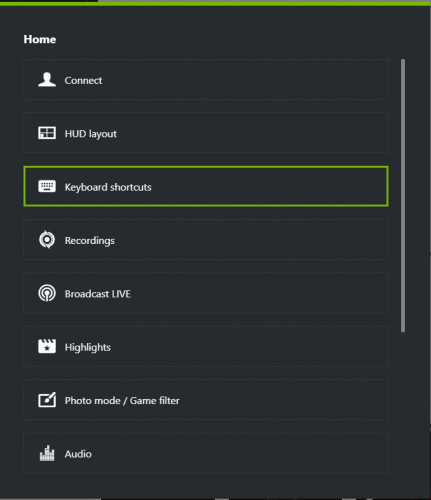Select the 'Highlights' label text

pos(88,347)
